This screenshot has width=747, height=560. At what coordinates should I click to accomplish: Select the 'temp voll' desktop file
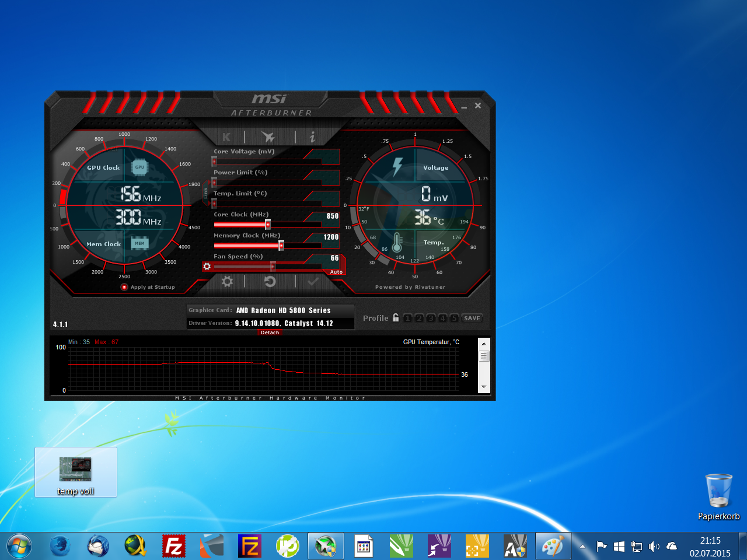tap(76, 473)
